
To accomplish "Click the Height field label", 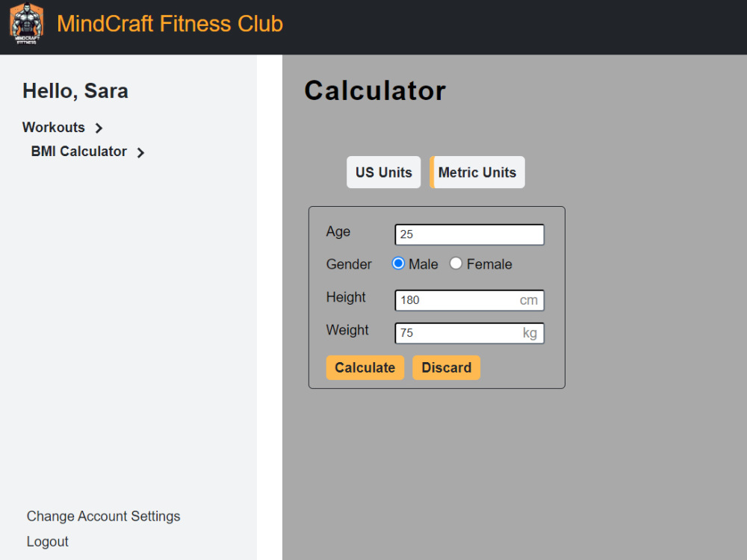I will tap(346, 297).
